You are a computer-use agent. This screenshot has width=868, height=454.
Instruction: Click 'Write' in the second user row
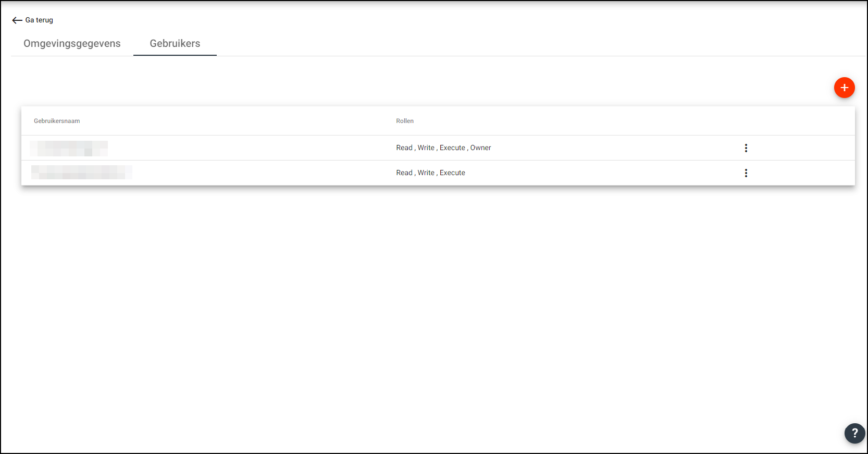pyautogui.click(x=426, y=173)
